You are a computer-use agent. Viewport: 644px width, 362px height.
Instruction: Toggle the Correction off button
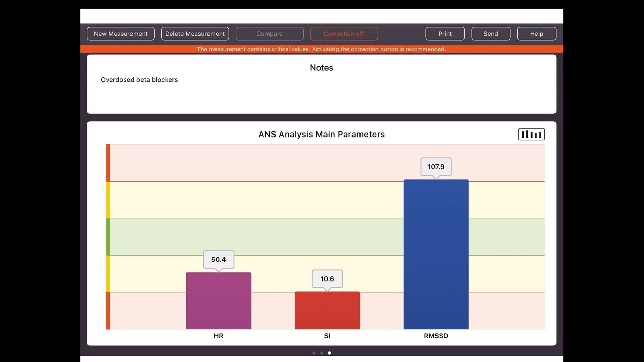click(344, 34)
